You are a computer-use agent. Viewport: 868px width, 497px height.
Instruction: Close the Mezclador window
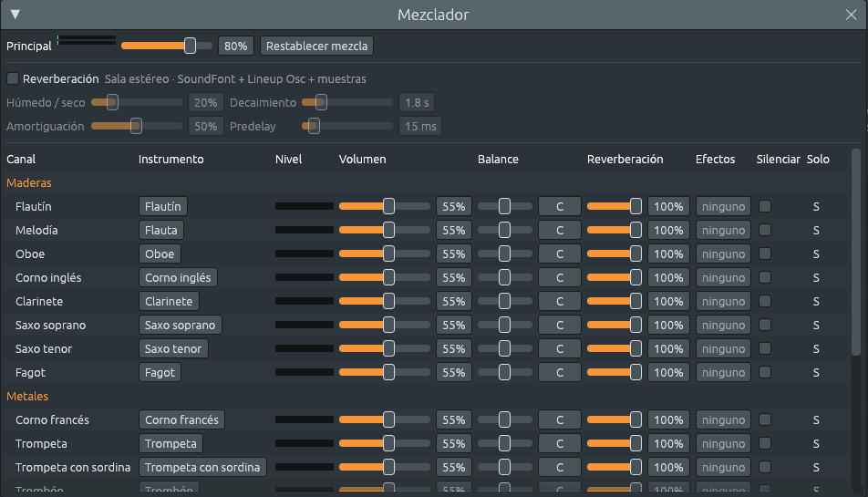tap(851, 15)
